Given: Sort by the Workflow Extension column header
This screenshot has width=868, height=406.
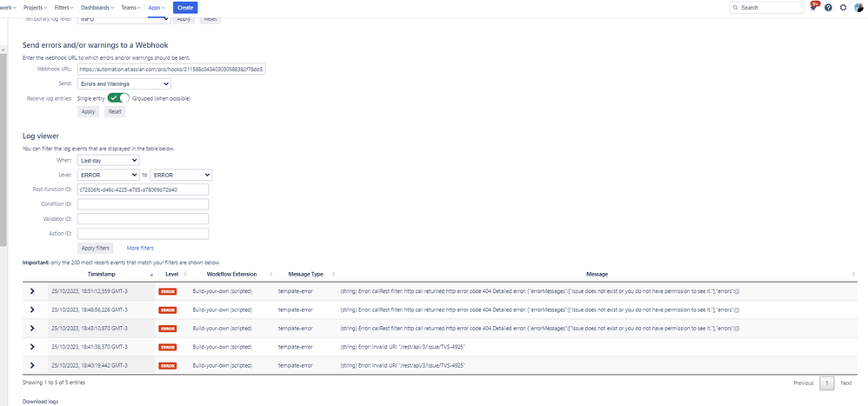Looking at the screenshot, I should (x=231, y=275).
